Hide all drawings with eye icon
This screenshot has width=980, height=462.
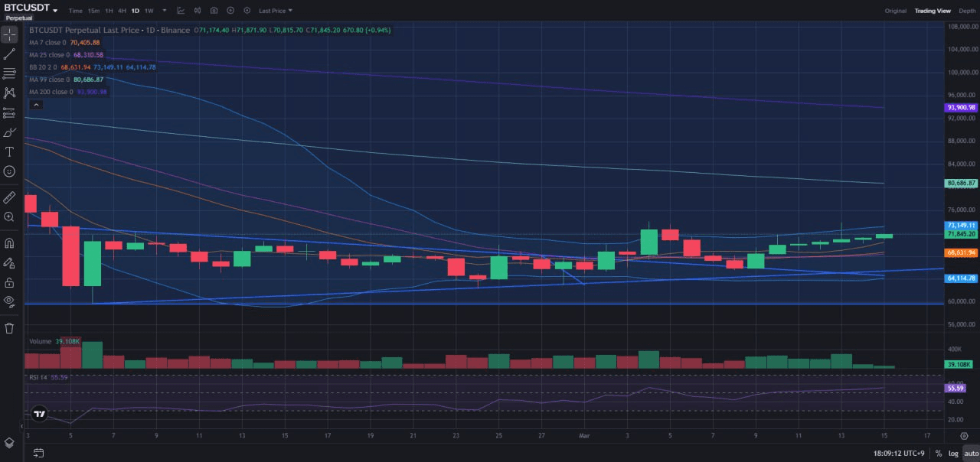(x=9, y=301)
